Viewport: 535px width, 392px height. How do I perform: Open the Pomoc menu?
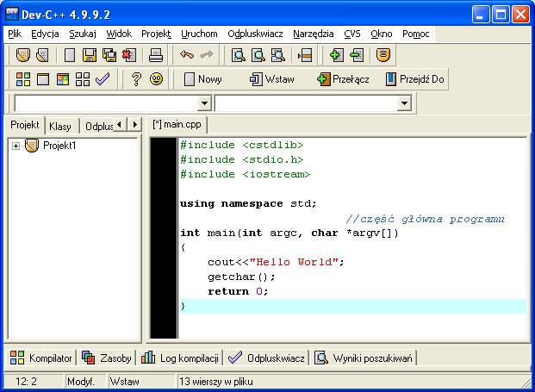tap(415, 34)
